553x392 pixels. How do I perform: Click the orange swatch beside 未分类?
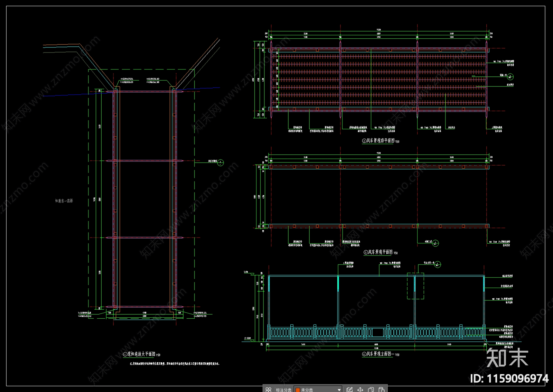[x=298, y=390]
